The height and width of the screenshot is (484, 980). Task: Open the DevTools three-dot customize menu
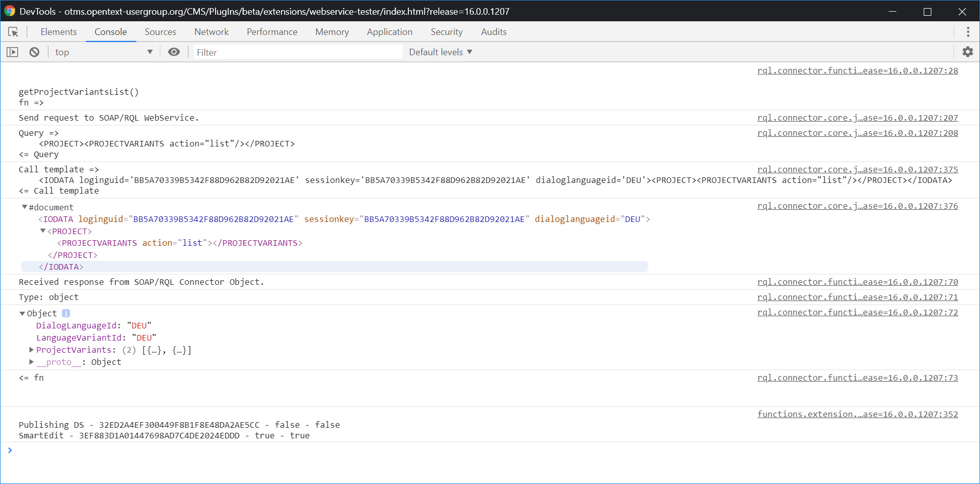968,32
